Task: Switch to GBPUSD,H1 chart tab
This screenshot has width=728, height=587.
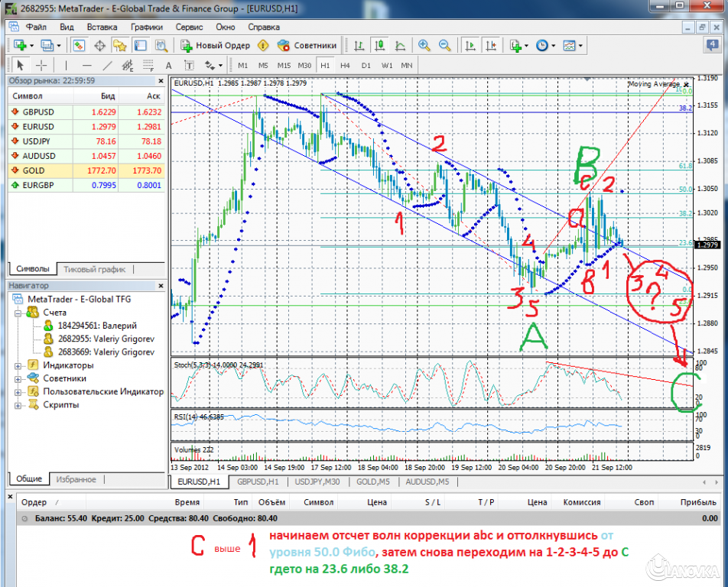Action: [x=257, y=482]
